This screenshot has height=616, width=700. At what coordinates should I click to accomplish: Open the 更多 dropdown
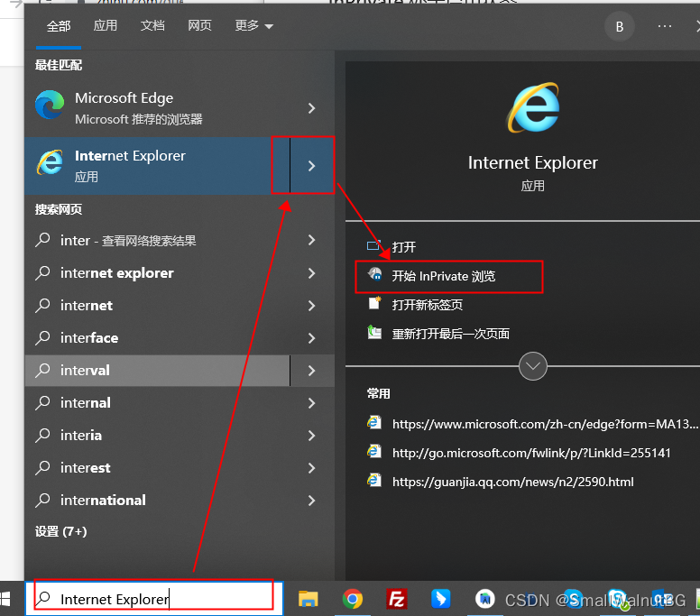(253, 26)
